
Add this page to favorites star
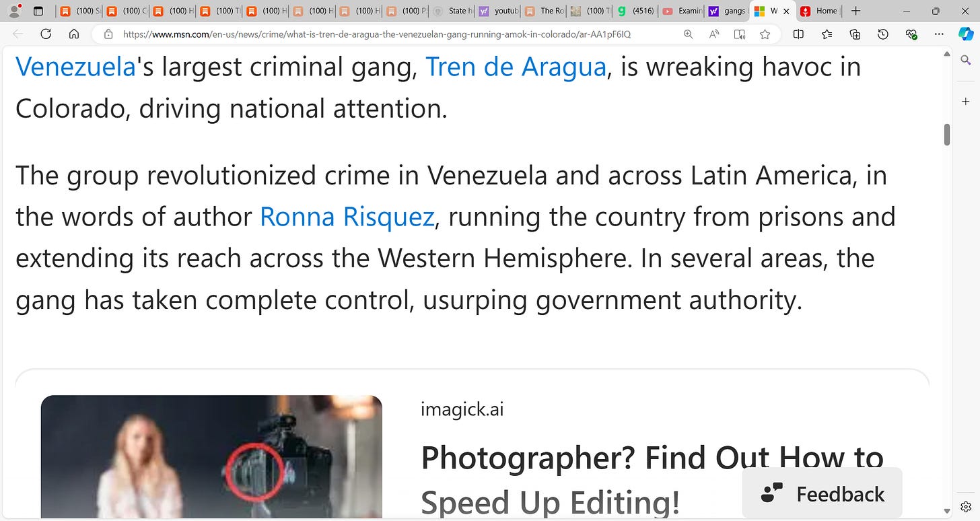(x=765, y=34)
